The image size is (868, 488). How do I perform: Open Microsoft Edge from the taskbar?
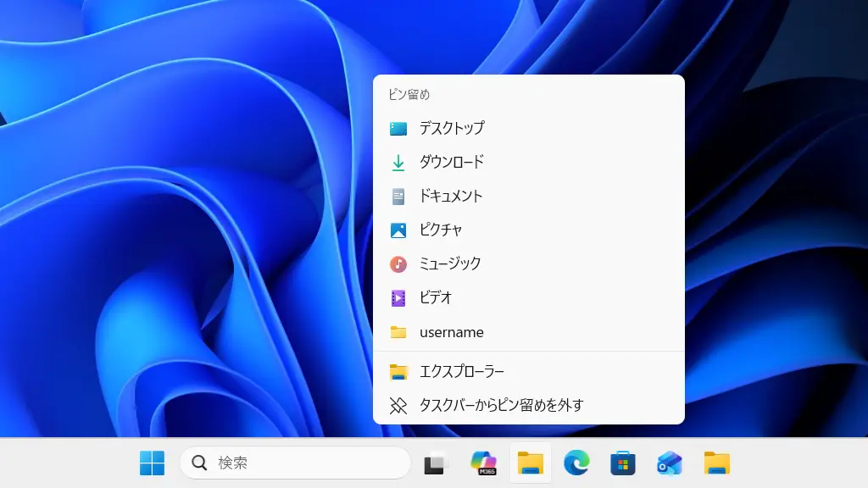[x=577, y=463]
